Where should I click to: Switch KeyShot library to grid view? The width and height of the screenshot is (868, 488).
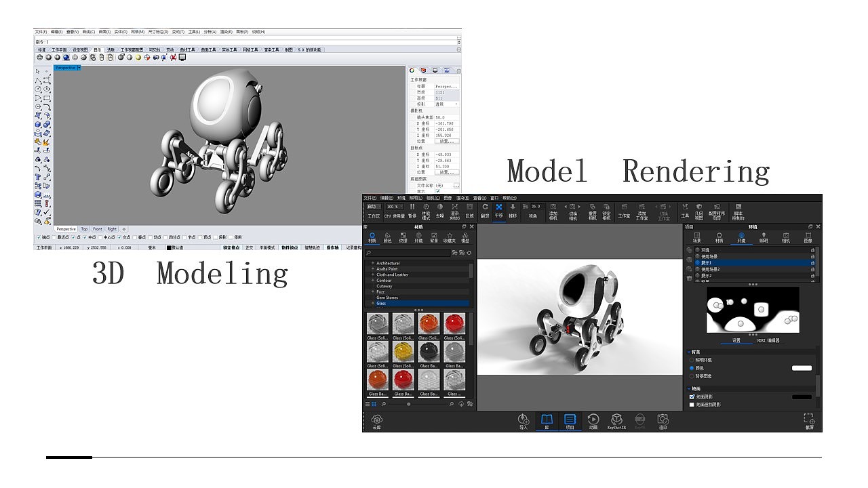pos(374,404)
